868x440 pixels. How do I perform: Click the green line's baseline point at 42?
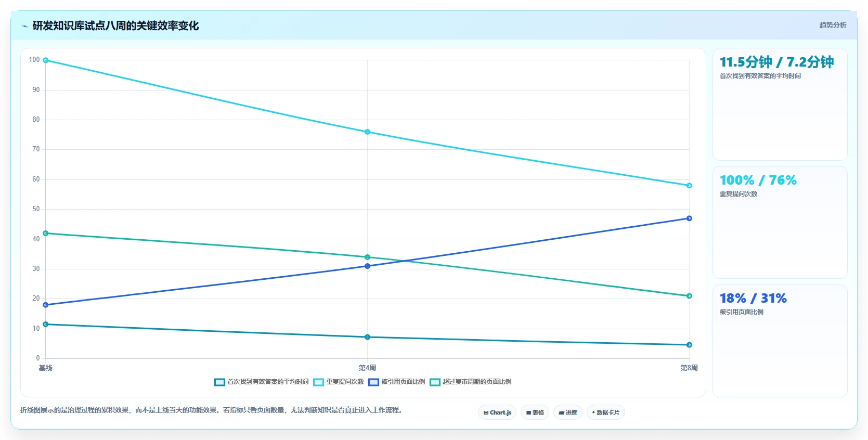(46, 234)
